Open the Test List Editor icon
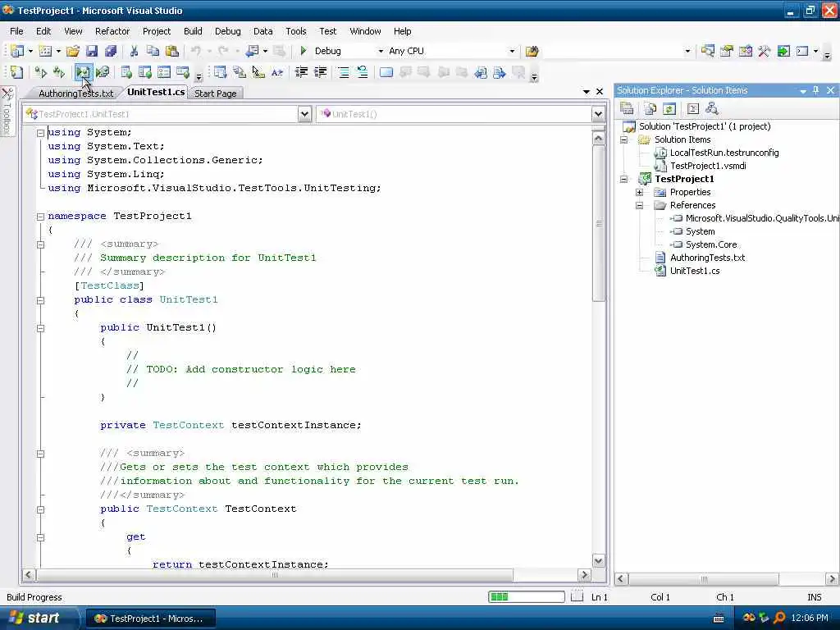 pos(145,72)
